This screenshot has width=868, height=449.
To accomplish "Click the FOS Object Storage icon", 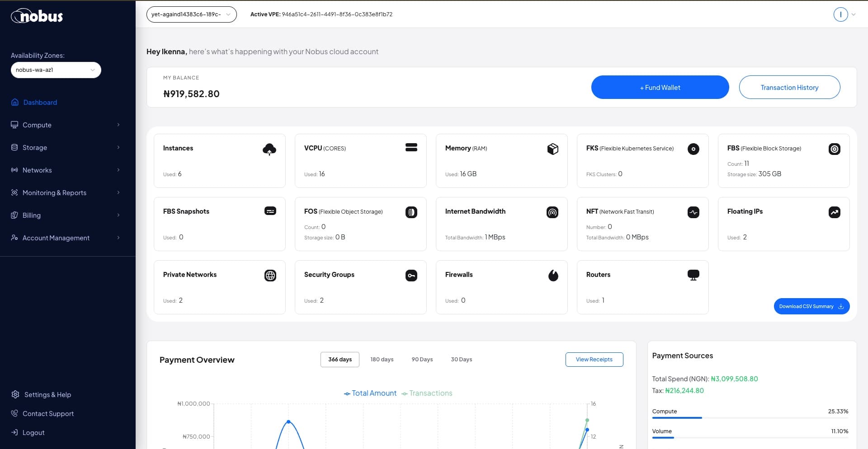I will pyautogui.click(x=411, y=212).
